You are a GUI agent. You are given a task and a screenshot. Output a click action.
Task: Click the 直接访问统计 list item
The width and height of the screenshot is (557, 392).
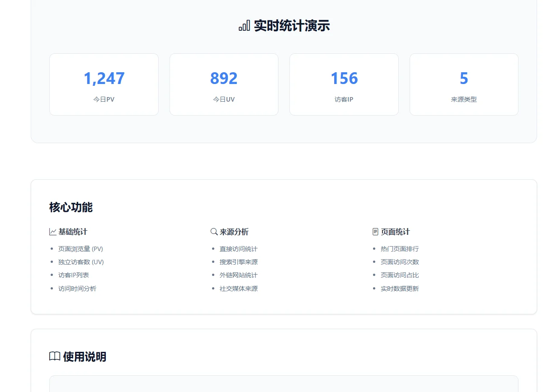coord(238,249)
